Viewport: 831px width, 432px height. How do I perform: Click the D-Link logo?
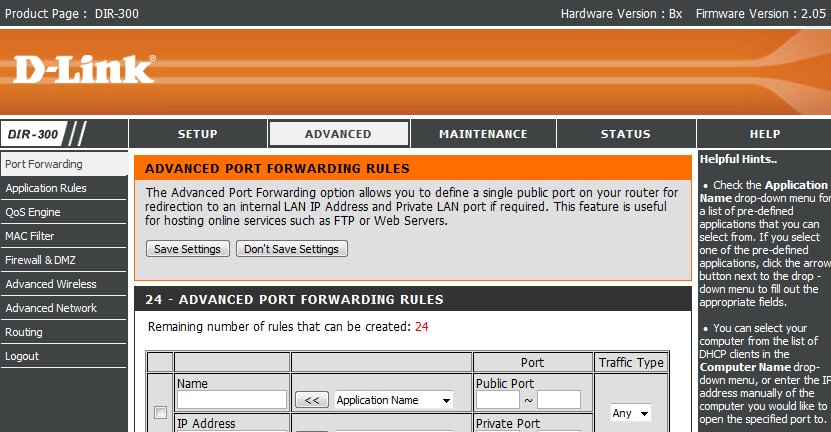click(84, 69)
